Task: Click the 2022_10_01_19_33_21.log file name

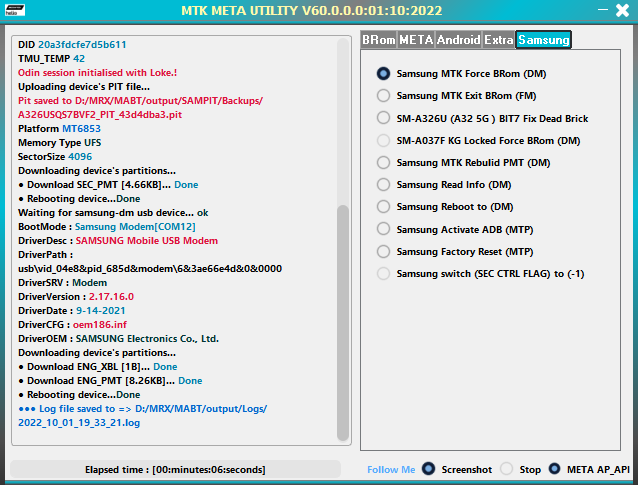Action: point(79,423)
